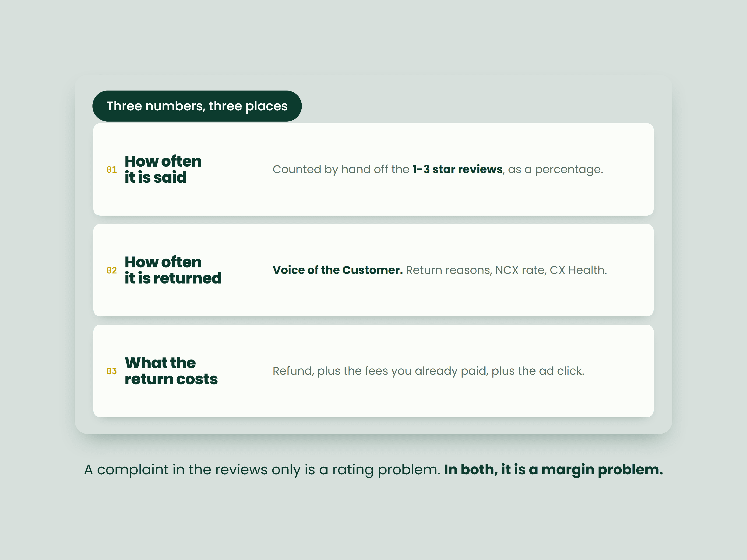
Task: Click 'Counted by hand off the' text
Action: click(341, 169)
